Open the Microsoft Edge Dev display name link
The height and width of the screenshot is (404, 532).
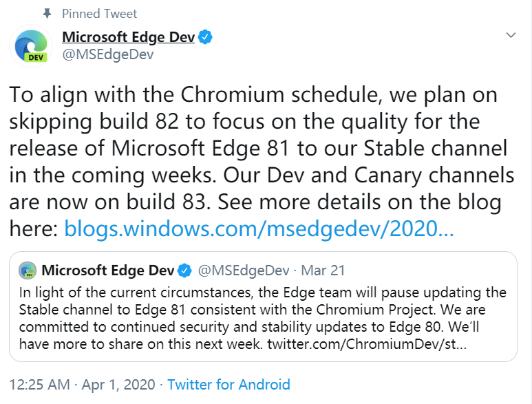(x=128, y=37)
